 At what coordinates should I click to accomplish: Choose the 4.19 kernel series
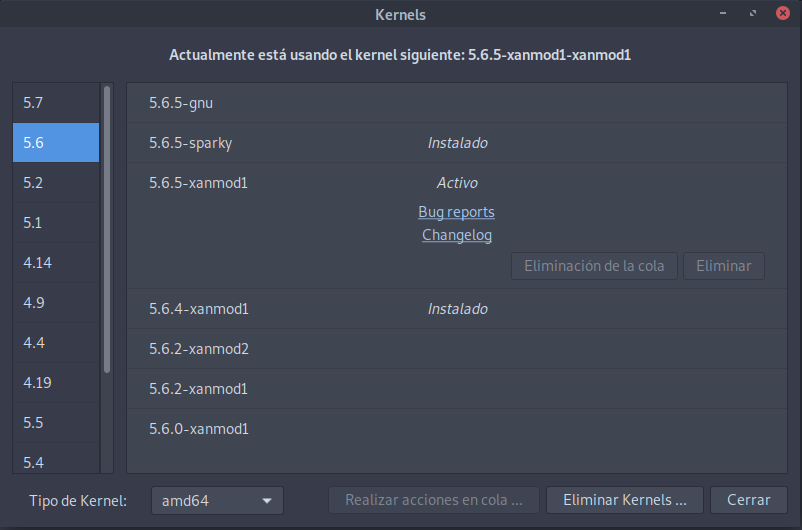pyautogui.click(x=55, y=383)
